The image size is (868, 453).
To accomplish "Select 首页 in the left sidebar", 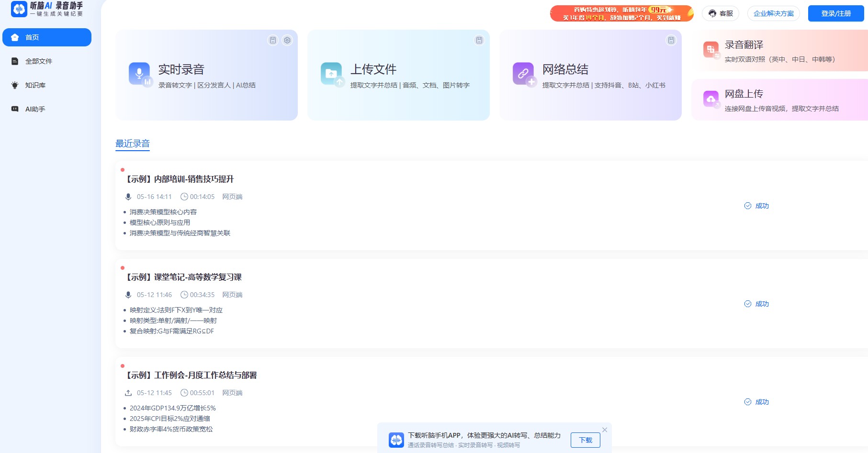I will [47, 37].
